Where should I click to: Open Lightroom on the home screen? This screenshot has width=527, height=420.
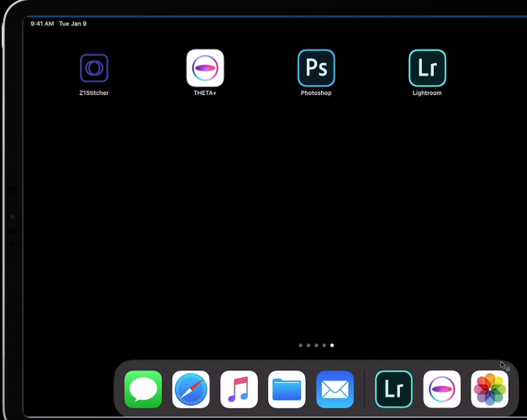427,68
